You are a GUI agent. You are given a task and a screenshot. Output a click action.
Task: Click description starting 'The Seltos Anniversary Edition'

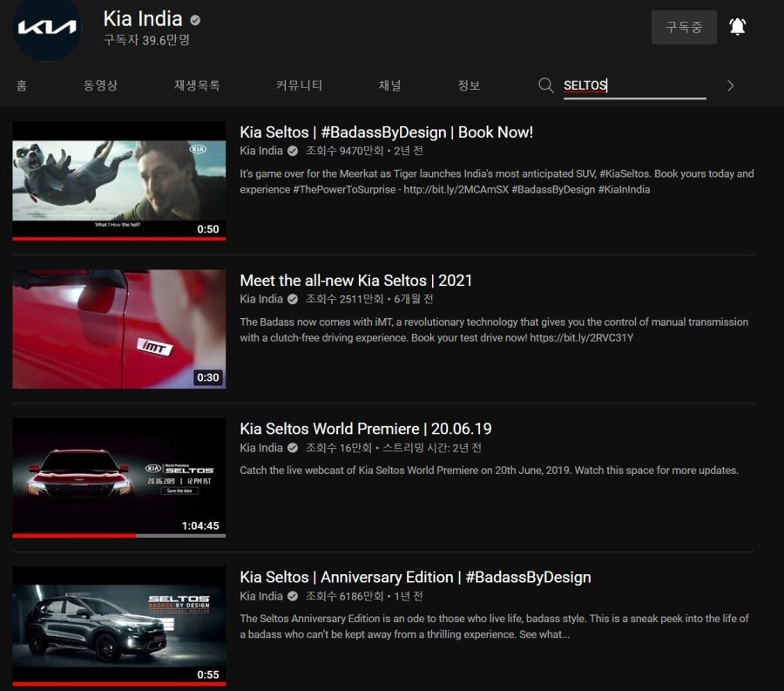(x=494, y=627)
